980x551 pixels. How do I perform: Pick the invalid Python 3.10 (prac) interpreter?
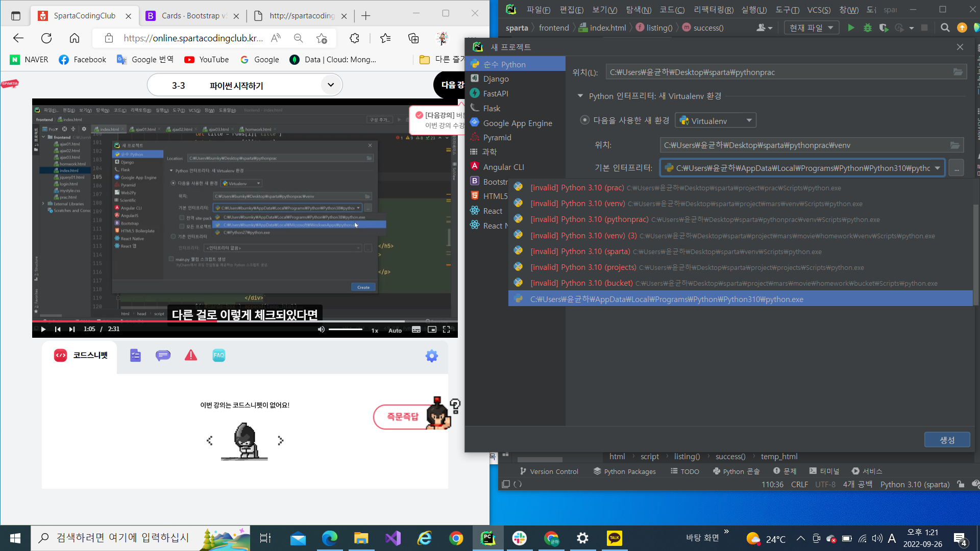[x=741, y=188]
